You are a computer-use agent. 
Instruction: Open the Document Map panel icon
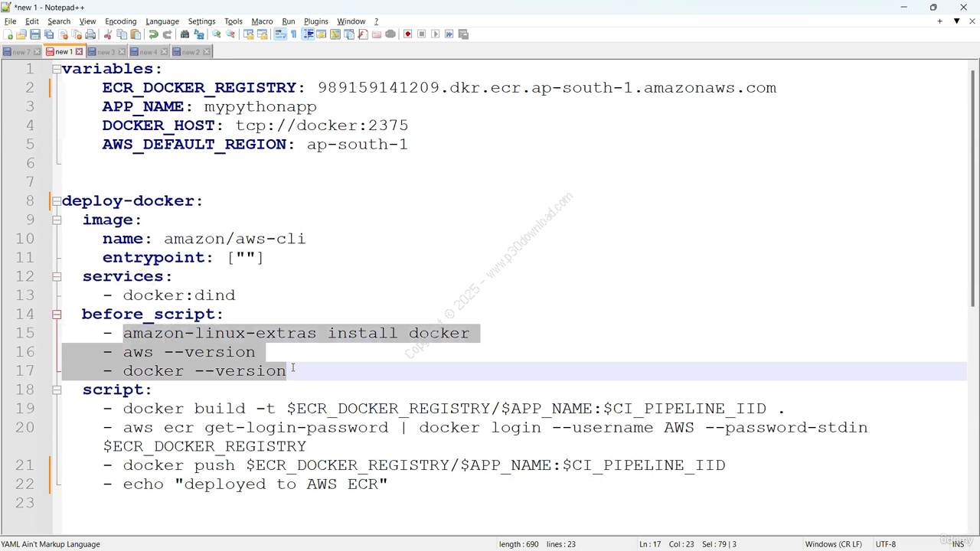click(x=335, y=34)
